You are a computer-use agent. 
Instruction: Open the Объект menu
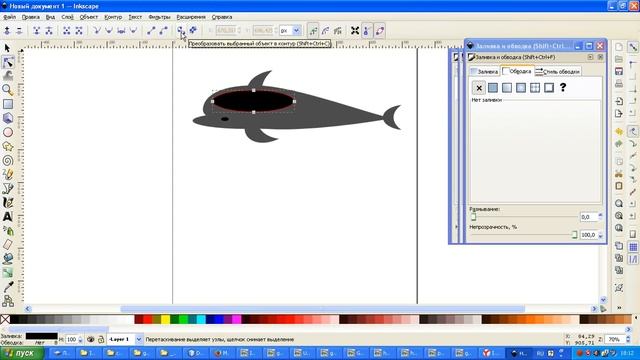(89, 17)
